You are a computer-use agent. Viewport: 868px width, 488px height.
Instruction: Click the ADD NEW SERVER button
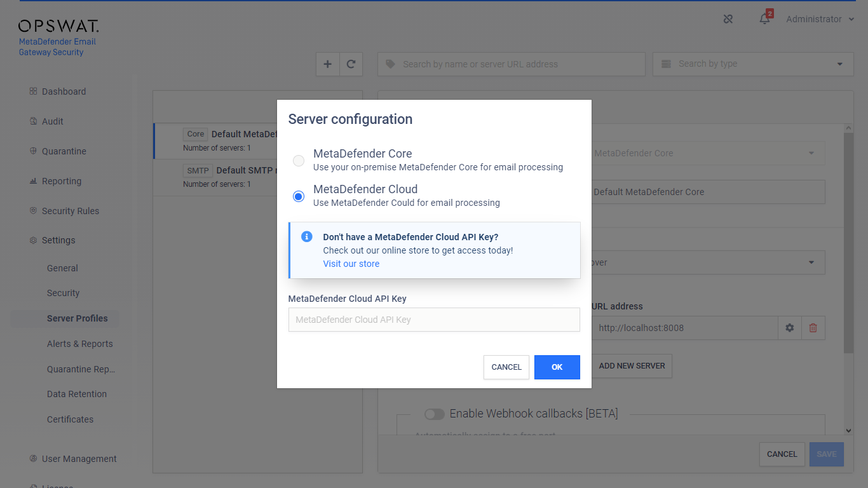click(x=632, y=366)
